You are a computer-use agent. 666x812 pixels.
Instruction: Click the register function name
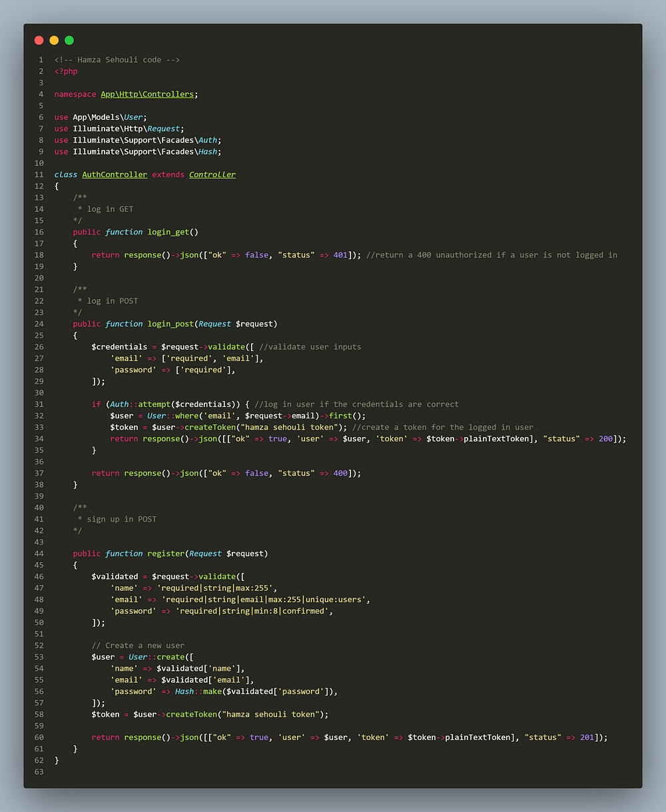[165, 554]
